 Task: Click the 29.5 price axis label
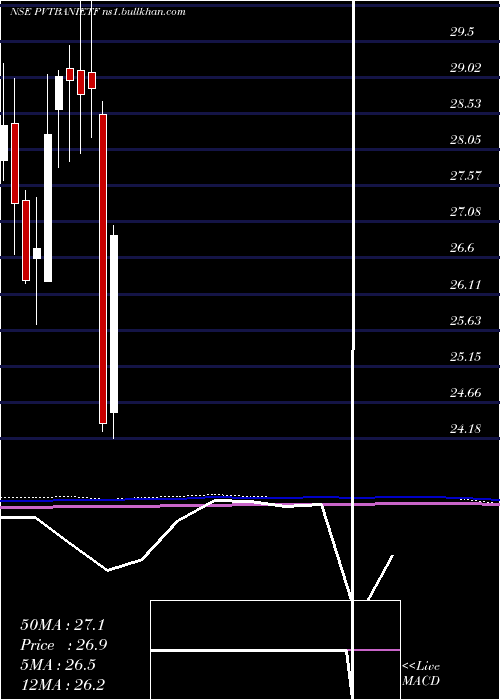click(462, 32)
